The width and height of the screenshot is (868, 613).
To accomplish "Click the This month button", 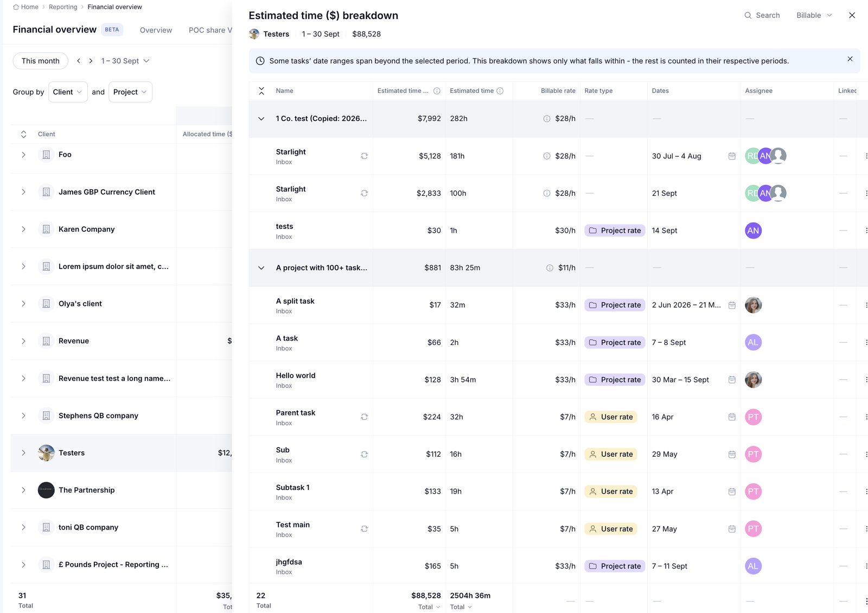I will 41,61.
